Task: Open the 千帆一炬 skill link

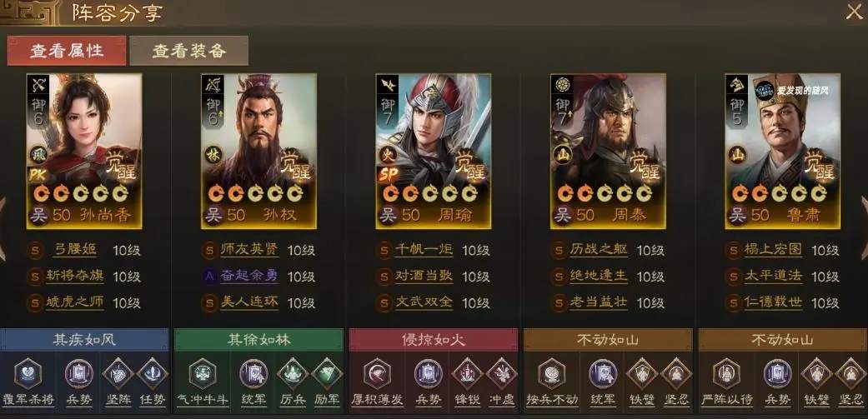Action: [424, 250]
